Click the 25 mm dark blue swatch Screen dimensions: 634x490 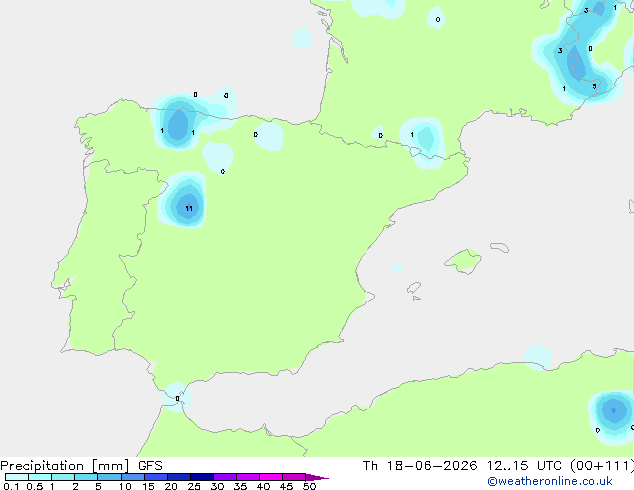click(x=201, y=477)
